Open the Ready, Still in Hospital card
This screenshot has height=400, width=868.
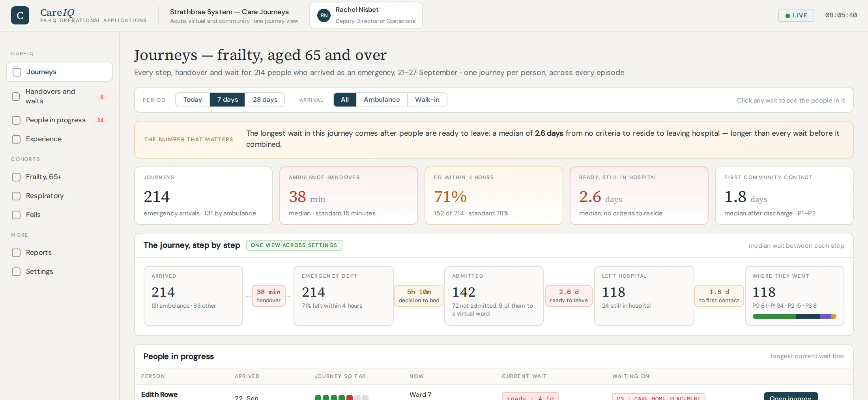point(639,196)
